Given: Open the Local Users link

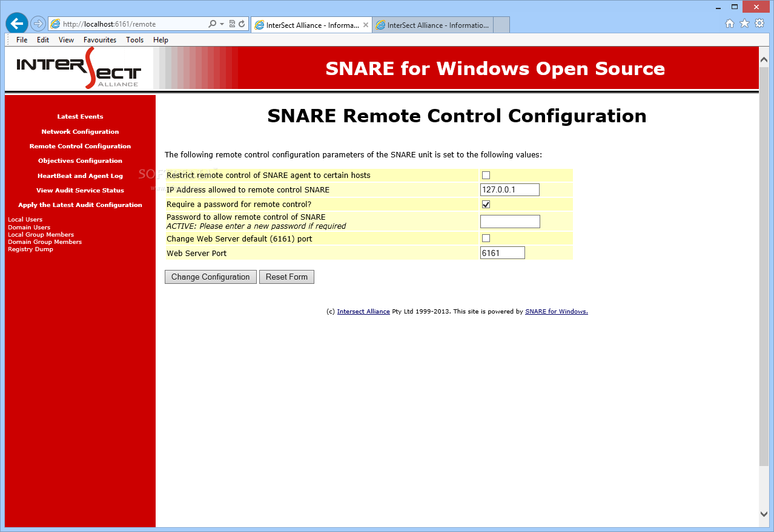Looking at the screenshot, I should click(x=25, y=220).
